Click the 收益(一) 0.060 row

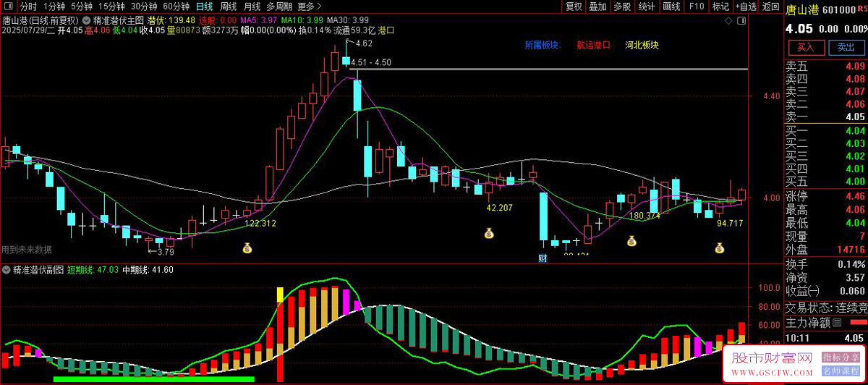click(x=825, y=290)
